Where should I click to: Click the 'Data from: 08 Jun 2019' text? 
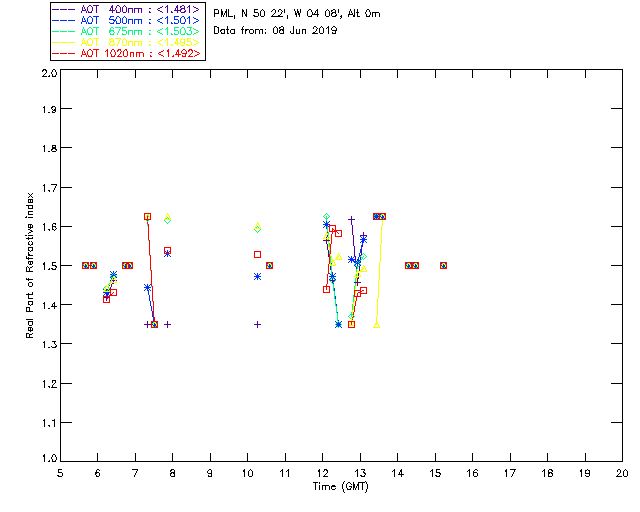275,30
